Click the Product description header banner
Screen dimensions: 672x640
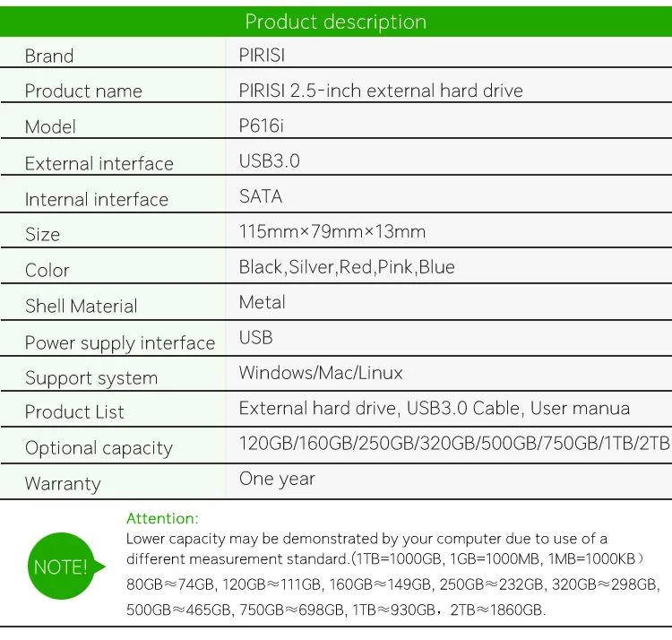click(x=336, y=22)
